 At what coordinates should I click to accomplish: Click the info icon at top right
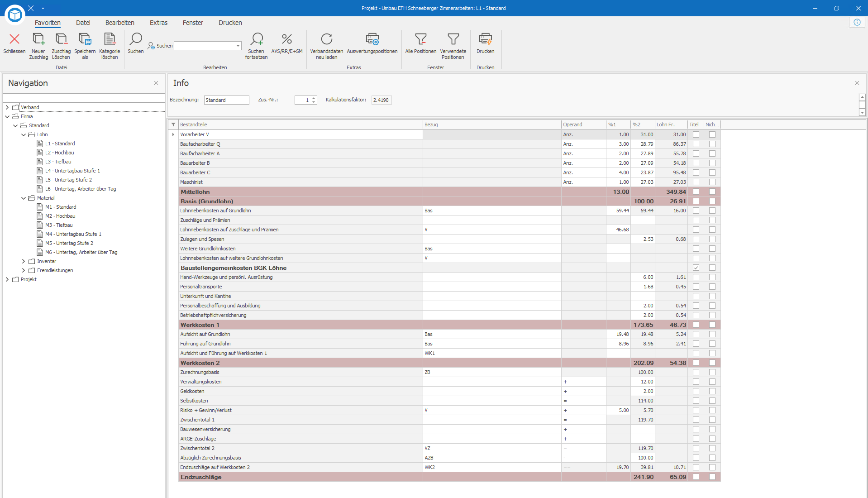pyautogui.click(x=857, y=22)
